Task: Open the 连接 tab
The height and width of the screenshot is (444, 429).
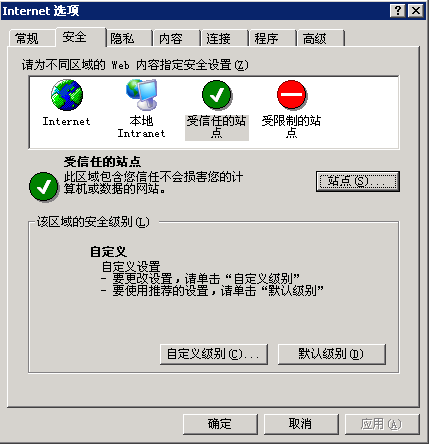Action: [225, 38]
